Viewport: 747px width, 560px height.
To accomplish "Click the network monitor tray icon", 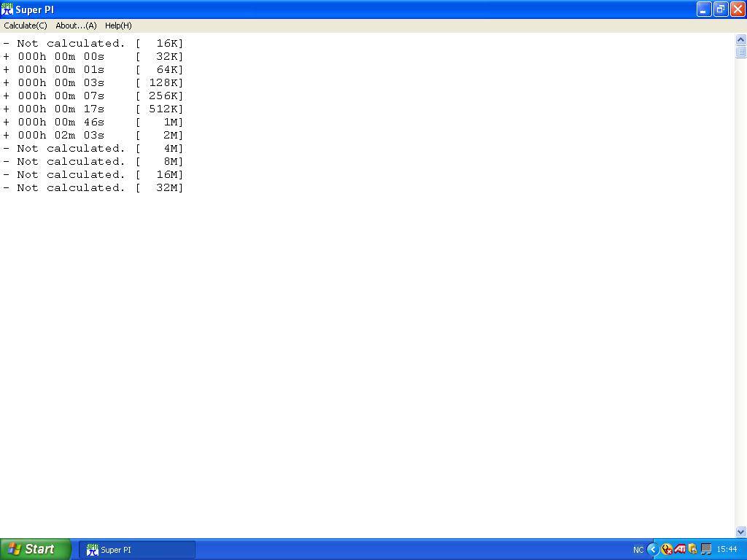I will click(706, 550).
